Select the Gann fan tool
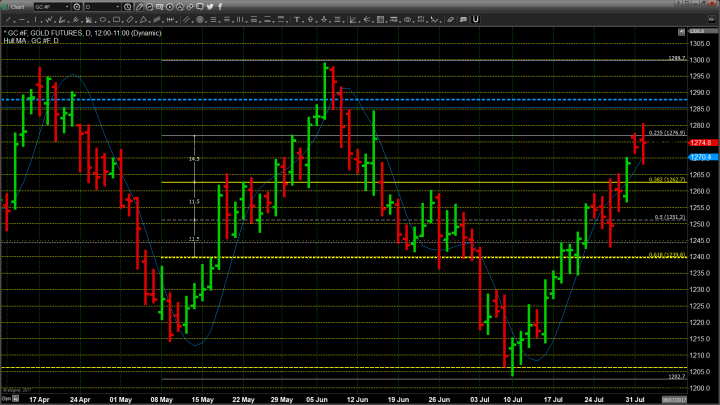 [89, 20]
